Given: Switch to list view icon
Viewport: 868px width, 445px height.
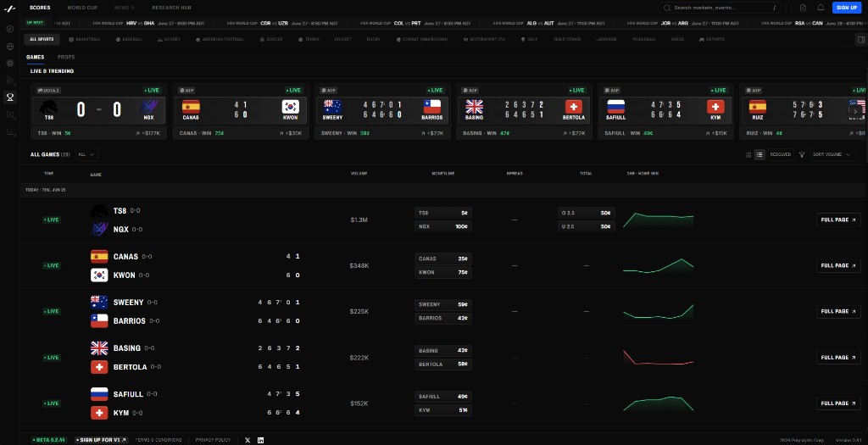Looking at the screenshot, I should 759,154.
